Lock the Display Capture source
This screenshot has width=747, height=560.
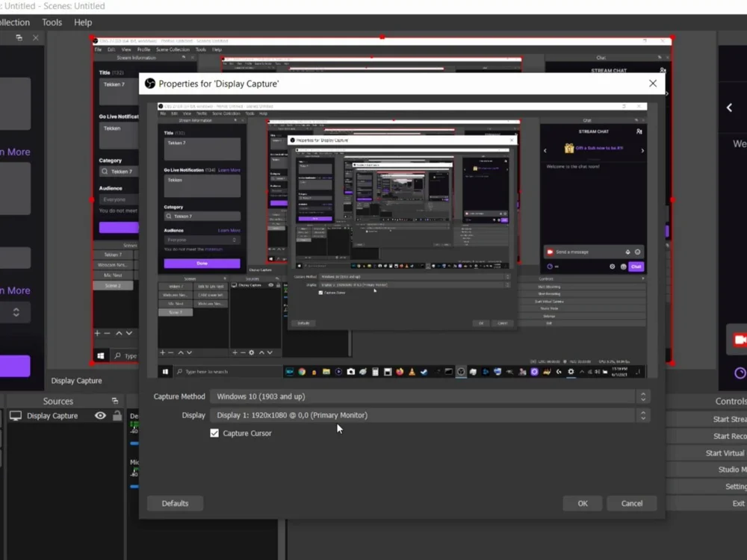tap(117, 415)
